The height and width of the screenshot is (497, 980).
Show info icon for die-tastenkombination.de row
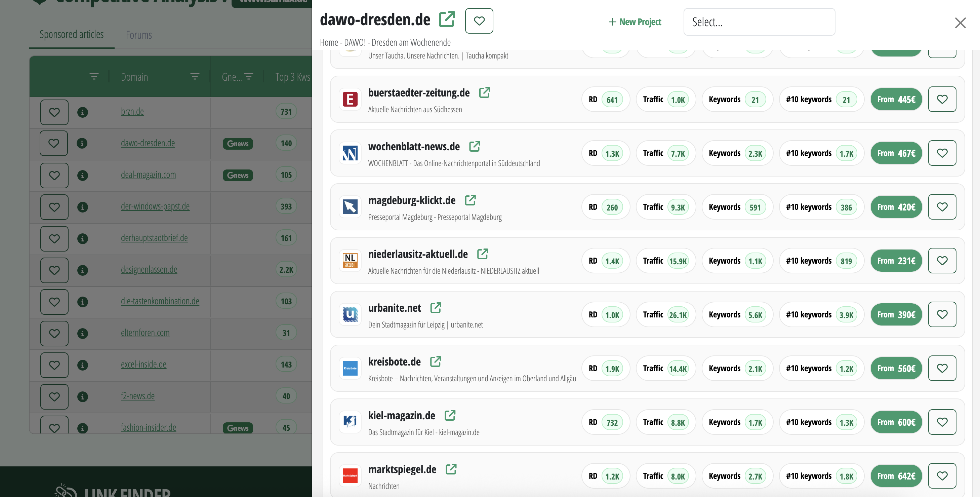pos(83,302)
